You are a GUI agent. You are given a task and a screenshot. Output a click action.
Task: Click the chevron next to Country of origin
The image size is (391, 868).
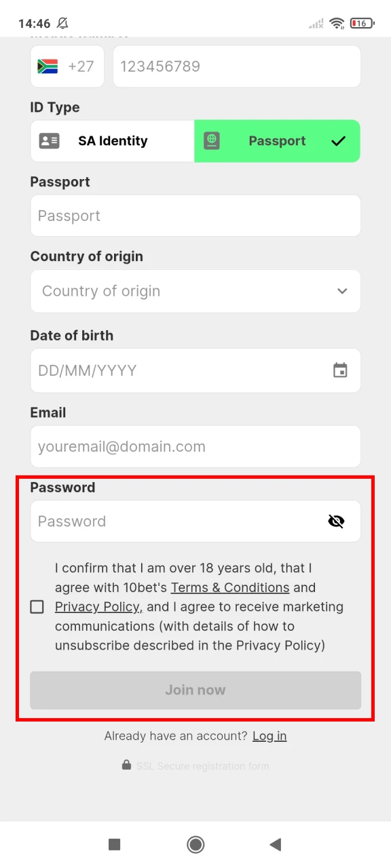tap(342, 291)
